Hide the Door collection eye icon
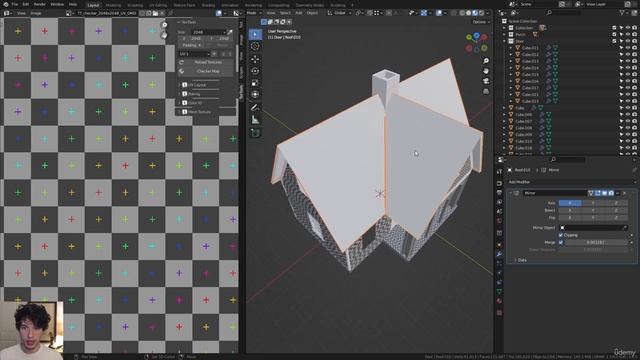This screenshot has height=360, width=640. 628,41
